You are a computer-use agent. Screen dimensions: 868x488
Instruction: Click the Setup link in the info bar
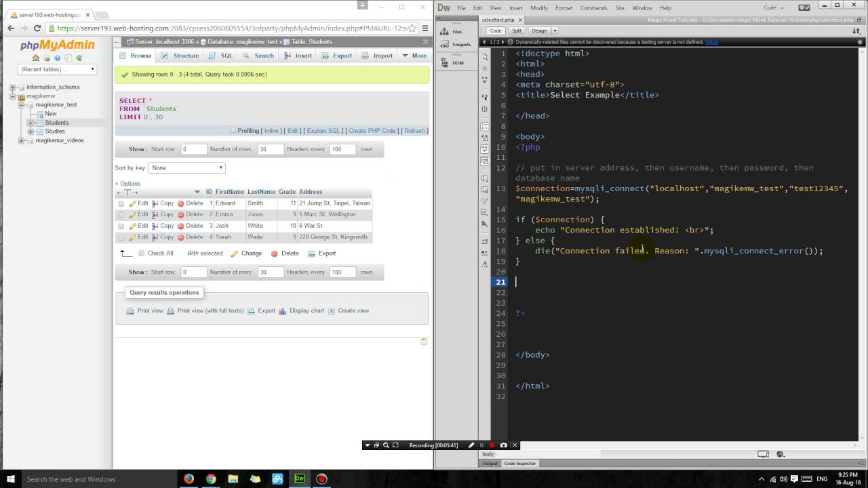point(711,42)
